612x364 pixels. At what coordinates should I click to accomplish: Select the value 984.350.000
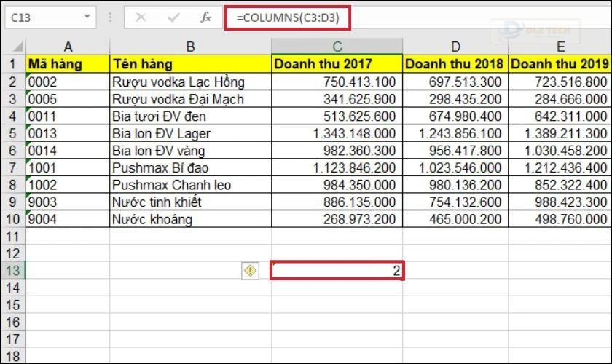tap(337, 185)
